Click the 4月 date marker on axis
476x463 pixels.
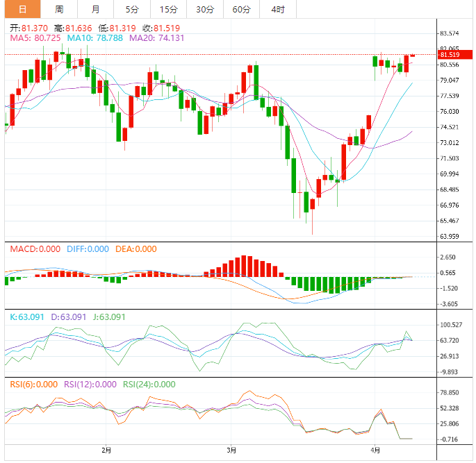tap(375, 450)
